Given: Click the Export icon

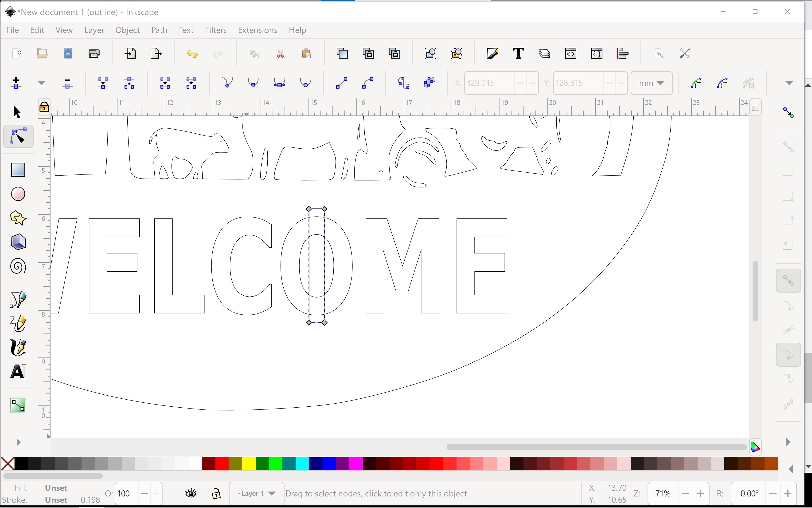Looking at the screenshot, I should pyautogui.click(x=156, y=53).
